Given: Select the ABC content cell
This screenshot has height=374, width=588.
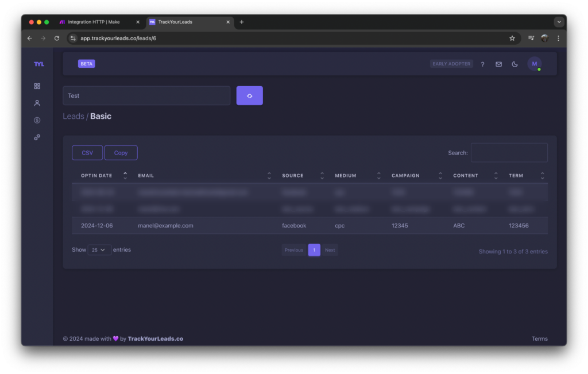Looking at the screenshot, I should (x=459, y=226).
